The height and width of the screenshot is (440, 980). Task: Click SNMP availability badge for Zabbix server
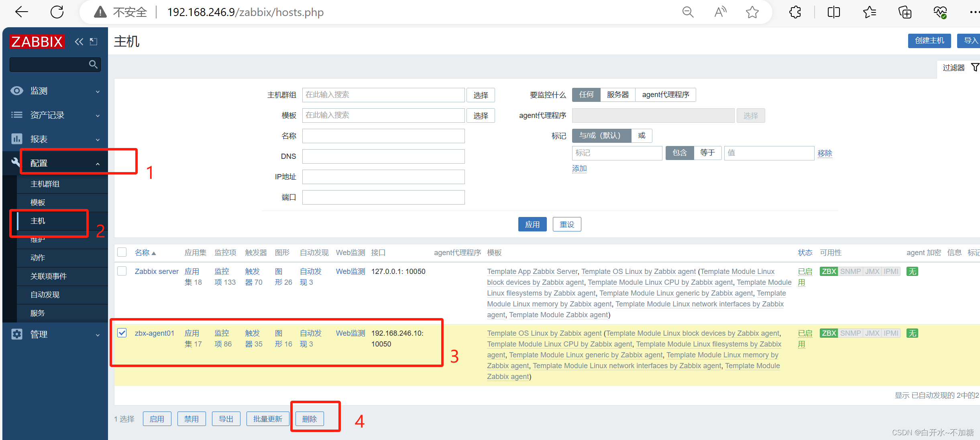pyautogui.click(x=850, y=272)
